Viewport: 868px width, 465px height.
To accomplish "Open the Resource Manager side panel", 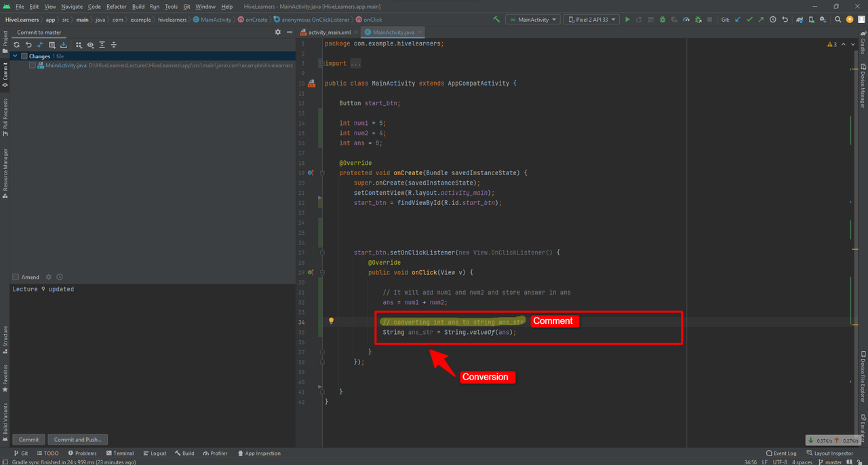I will 5,173.
